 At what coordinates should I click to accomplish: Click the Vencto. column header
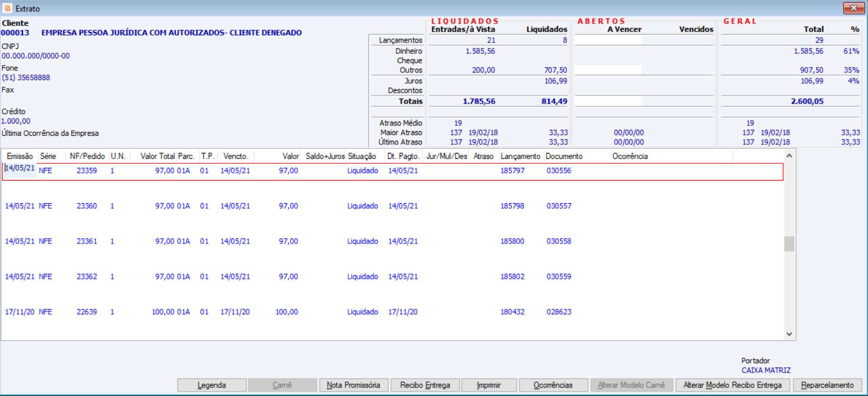(x=236, y=156)
